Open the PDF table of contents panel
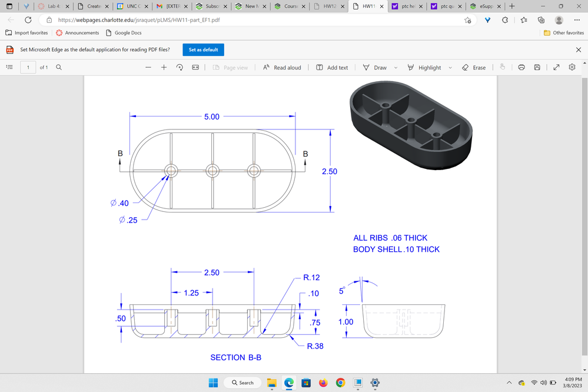This screenshot has height=392, width=588. point(9,67)
